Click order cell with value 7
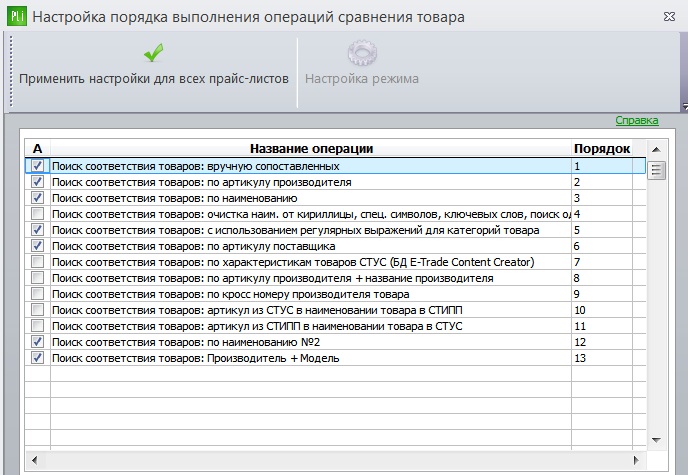This screenshot has height=475, width=688. coord(602,262)
